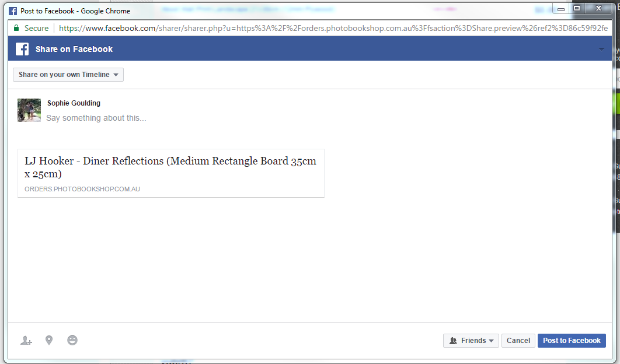Minimize the Post to Facebook window

tap(561, 9)
